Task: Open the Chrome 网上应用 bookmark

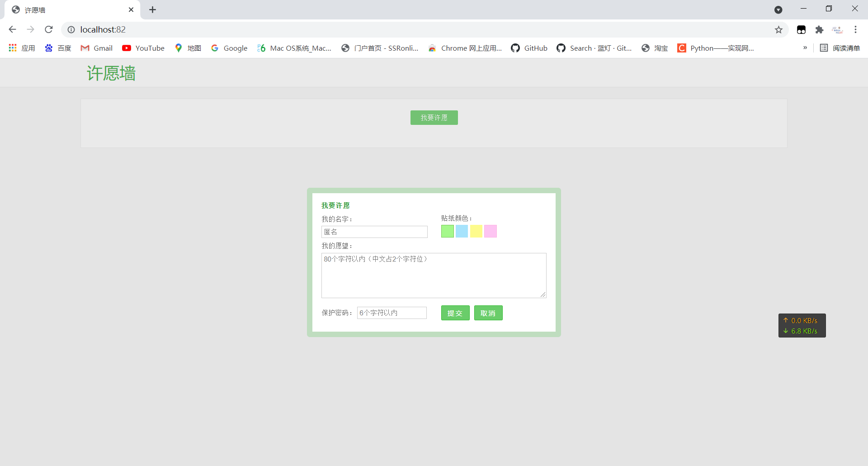Action: point(465,48)
